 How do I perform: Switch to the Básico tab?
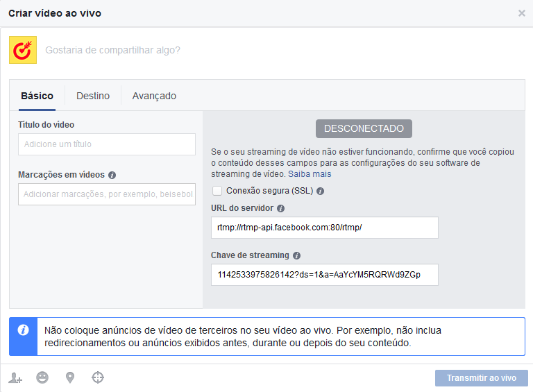click(37, 96)
